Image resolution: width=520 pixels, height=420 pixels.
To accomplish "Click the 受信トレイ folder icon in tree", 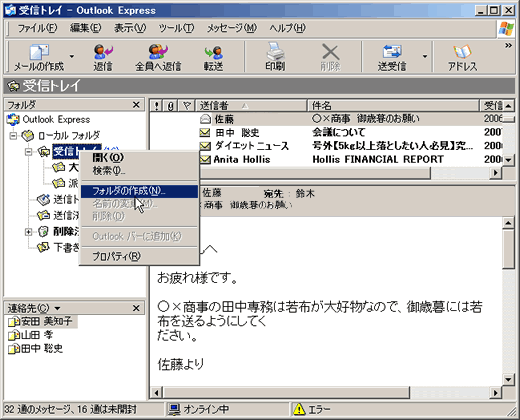I will click(44, 152).
